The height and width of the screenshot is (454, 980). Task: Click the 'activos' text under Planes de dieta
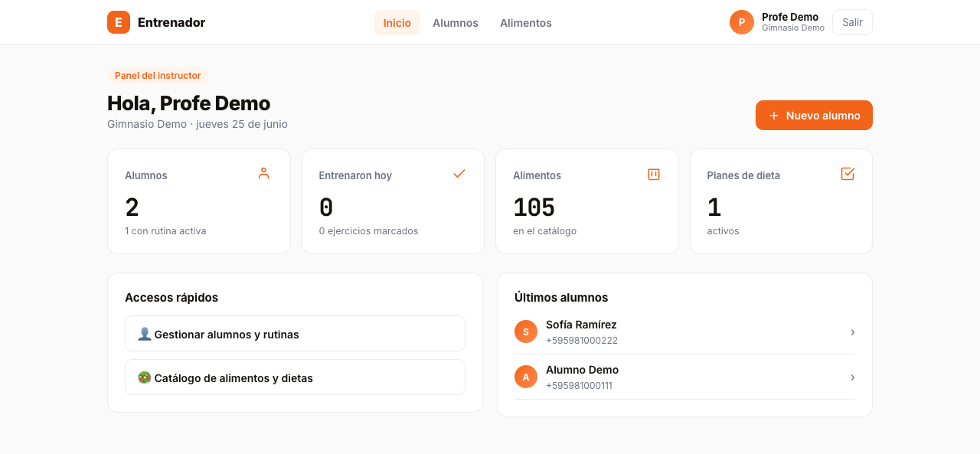pyautogui.click(x=723, y=230)
